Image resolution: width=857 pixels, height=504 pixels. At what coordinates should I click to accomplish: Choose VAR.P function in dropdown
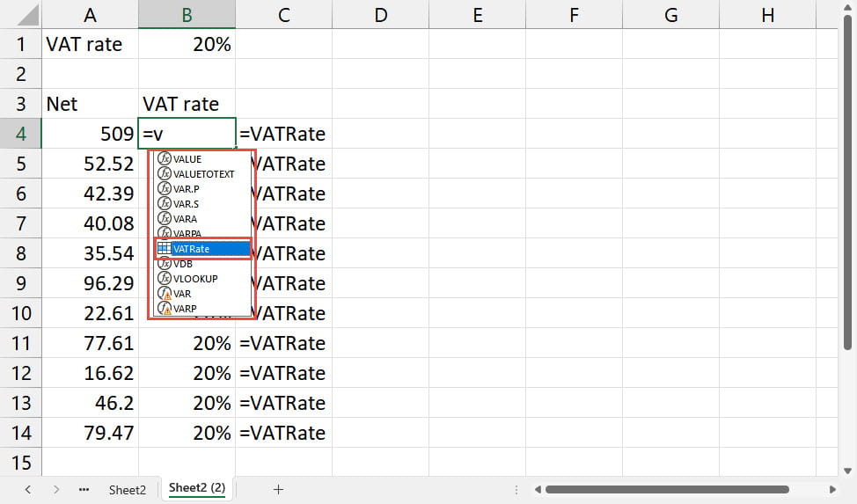pos(187,189)
